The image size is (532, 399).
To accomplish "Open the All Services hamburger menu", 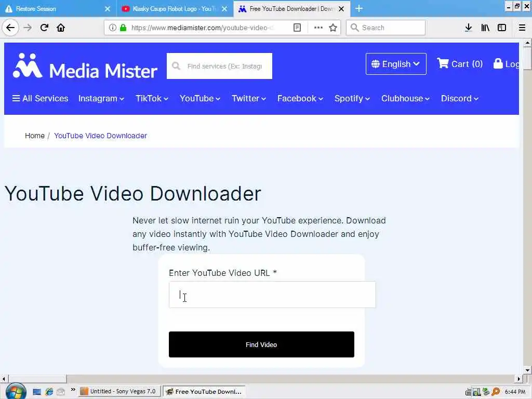I will [40, 98].
